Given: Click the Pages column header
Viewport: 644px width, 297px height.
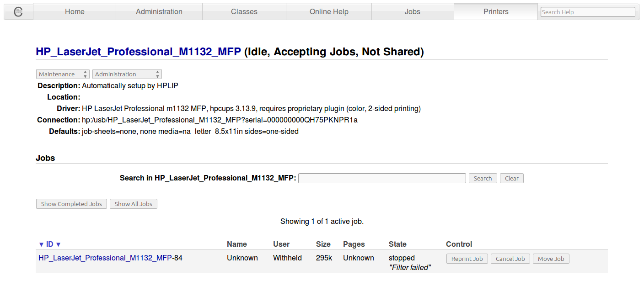Looking at the screenshot, I should pos(354,244).
